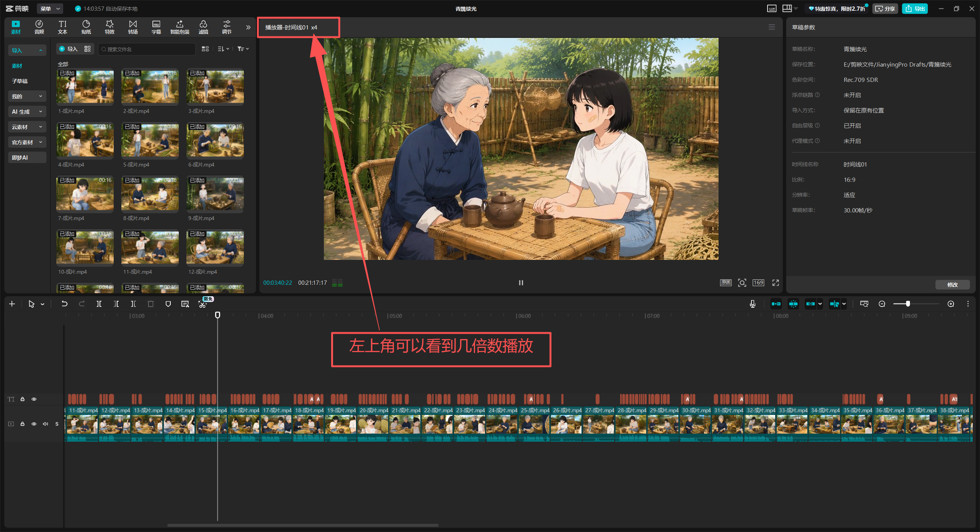The width and height of the screenshot is (980, 532).
Task: Open the 智能包装 panel
Action: pos(180,27)
